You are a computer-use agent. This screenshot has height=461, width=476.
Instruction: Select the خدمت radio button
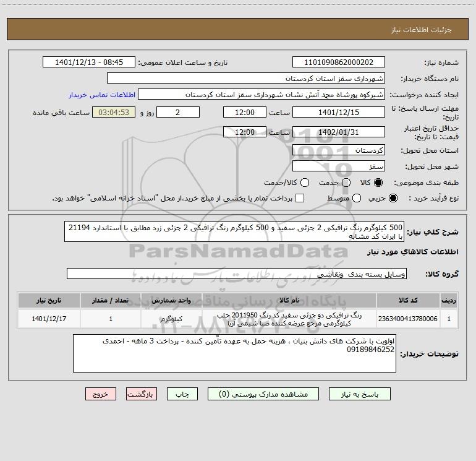pos(346,183)
